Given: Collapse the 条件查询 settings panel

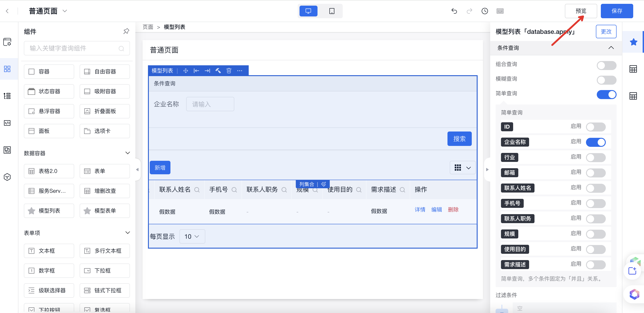Looking at the screenshot, I should 611,48.
